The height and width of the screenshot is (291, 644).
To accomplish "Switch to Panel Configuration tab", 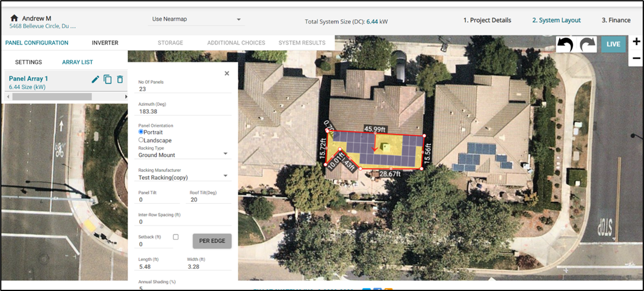I will point(37,43).
